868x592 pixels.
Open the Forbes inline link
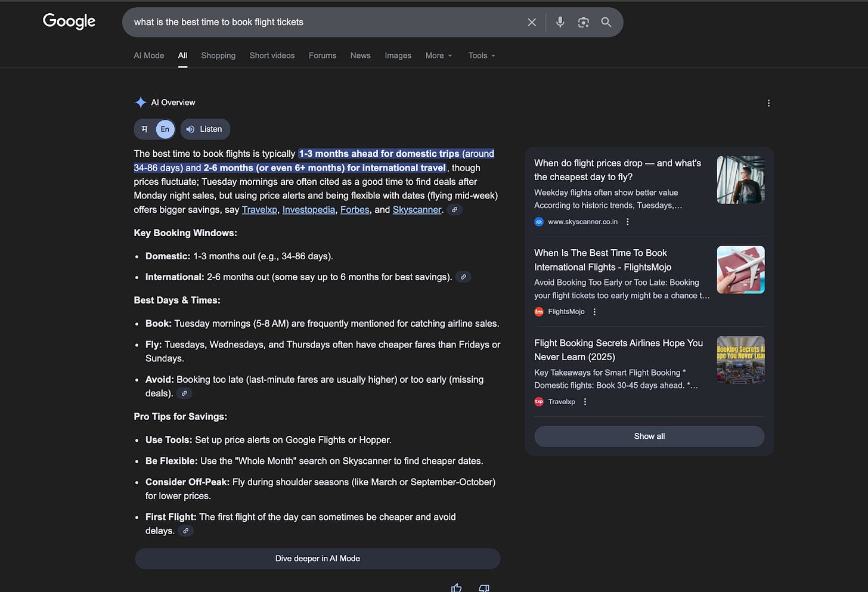355,210
